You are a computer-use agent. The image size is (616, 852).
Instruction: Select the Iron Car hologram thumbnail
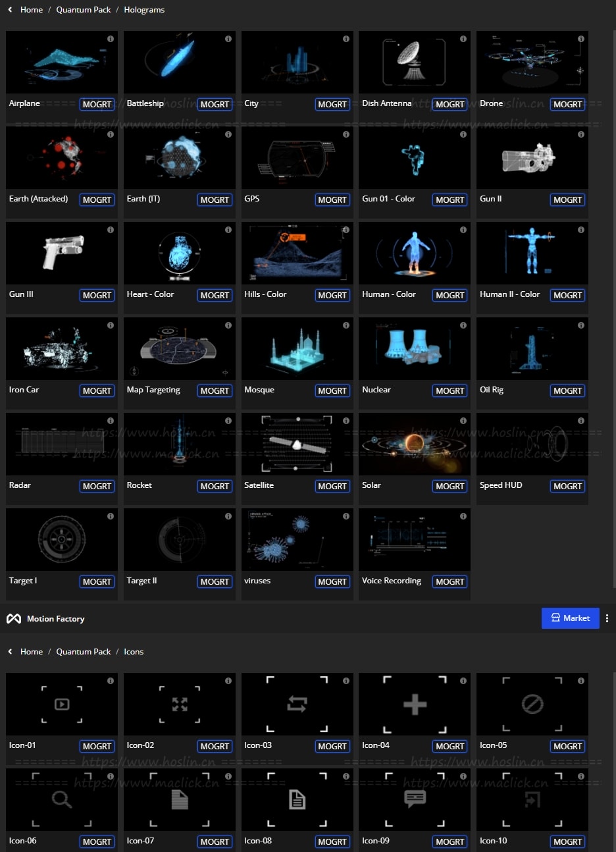(62, 349)
